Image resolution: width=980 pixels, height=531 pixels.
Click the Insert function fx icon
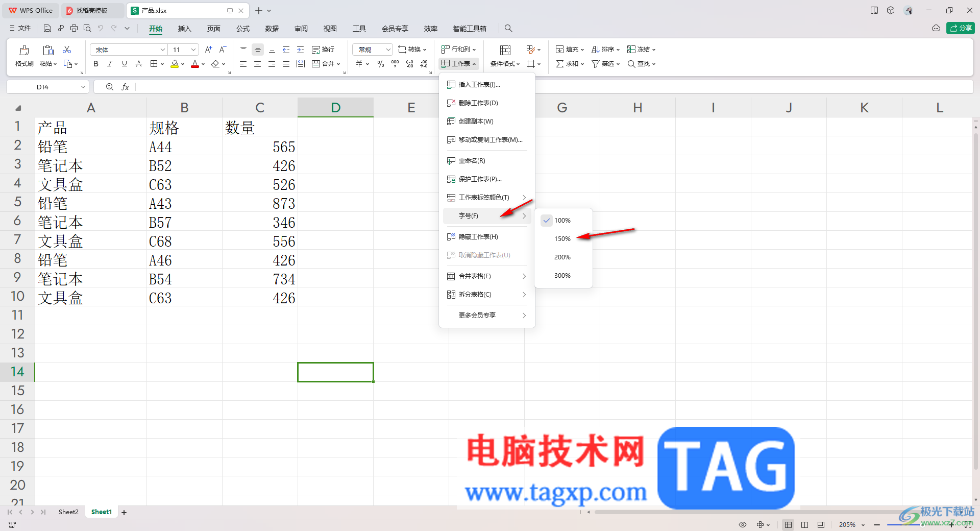tap(125, 87)
